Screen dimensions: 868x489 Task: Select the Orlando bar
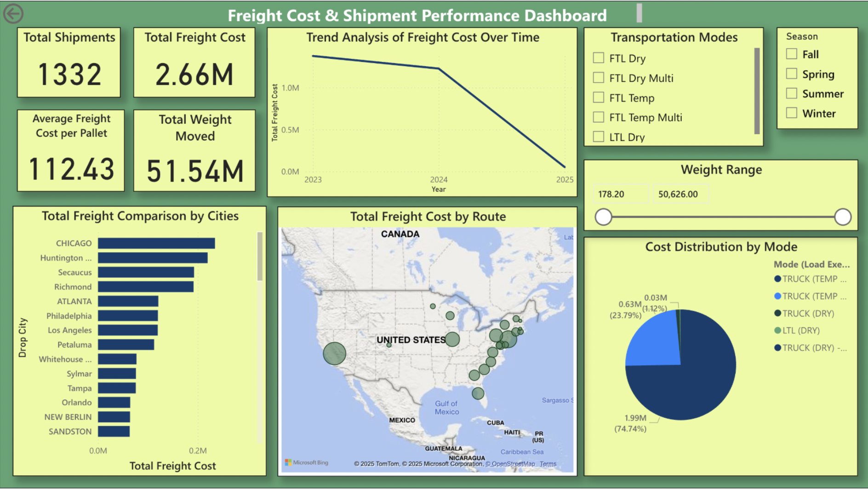tap(114, 403)
